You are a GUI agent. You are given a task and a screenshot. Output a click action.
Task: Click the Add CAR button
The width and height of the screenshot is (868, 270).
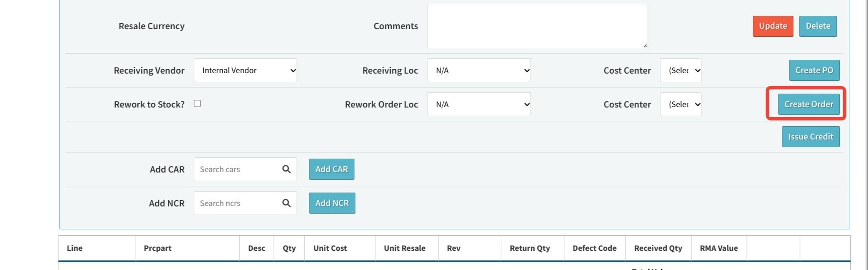pyautogui.click(x=331, y=169)
